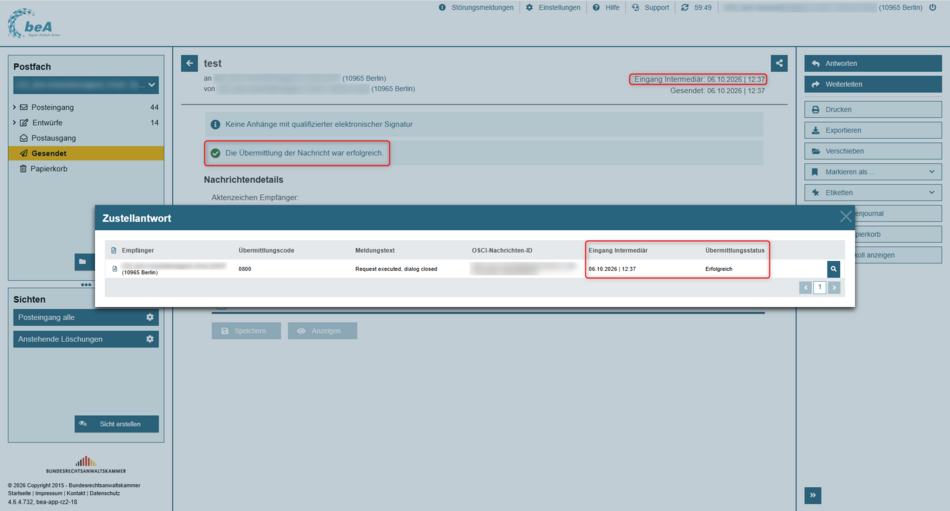This screenshot has width=950, height=511.
Task: Open settings gear for Posteingang alle
Action: (x=150, y=318)
